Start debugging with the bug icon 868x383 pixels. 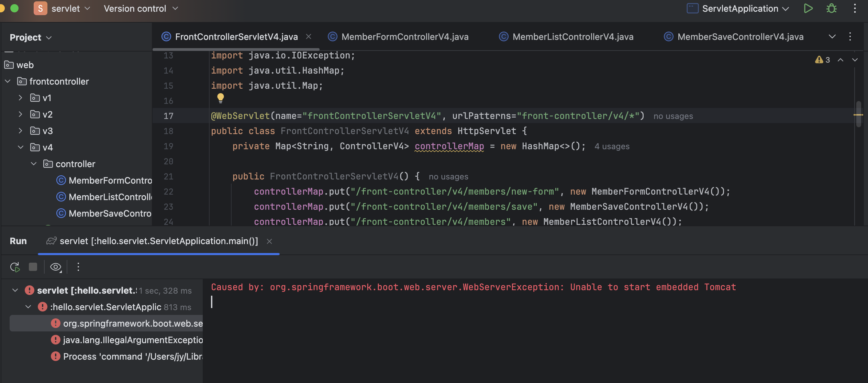831,9
